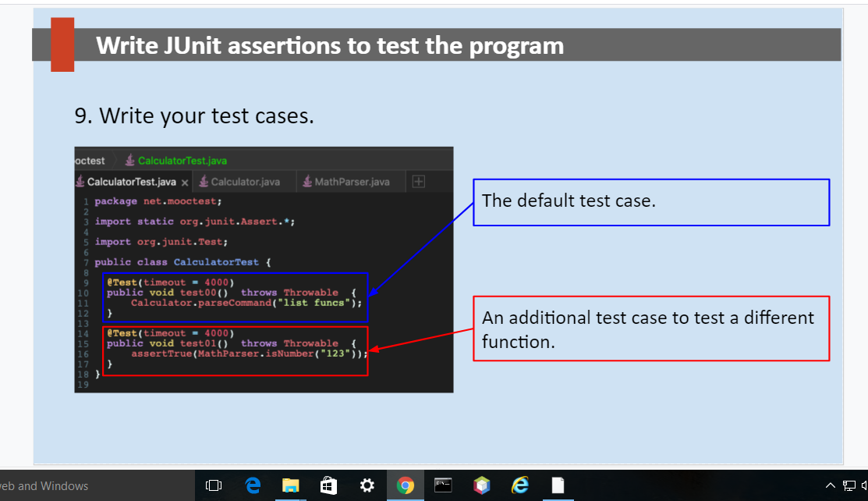This screenshot has height=501, width=868.
Task: Open the network icon in the system tray
Action: (x=849, y=485)
